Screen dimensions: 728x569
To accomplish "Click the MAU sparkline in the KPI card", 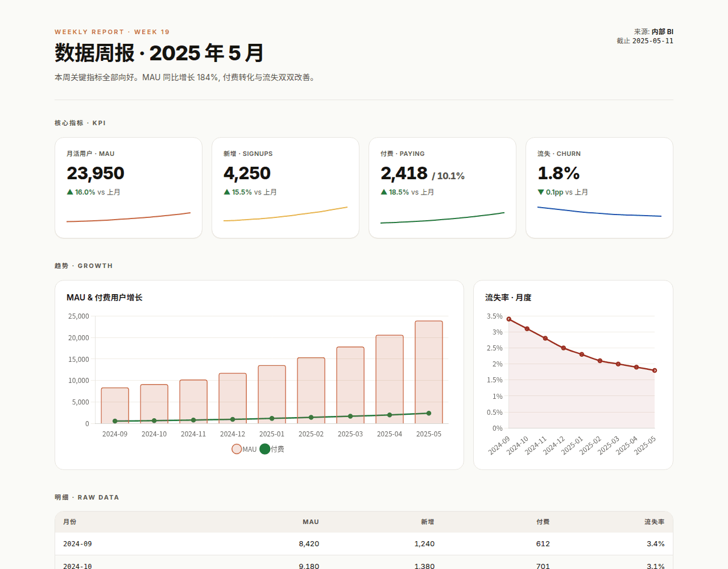I will [129, 217].
